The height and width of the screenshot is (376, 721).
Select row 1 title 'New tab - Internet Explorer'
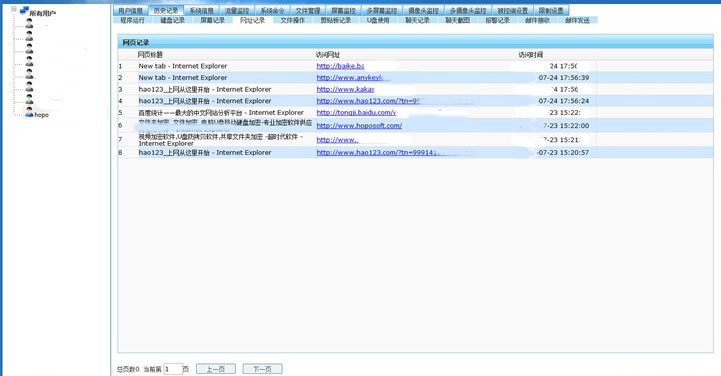tap(183, 66)
